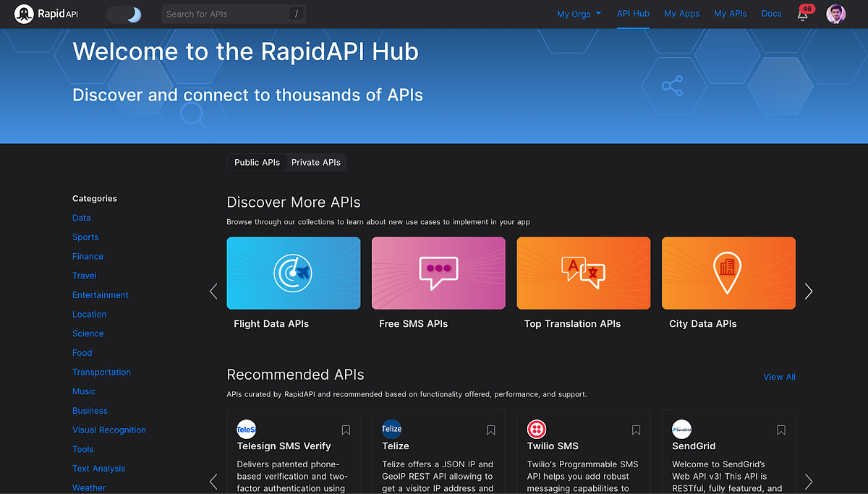Bookmark the Twilio SMS API
This screenshot has width=868, height=494.
click(636, 430)
